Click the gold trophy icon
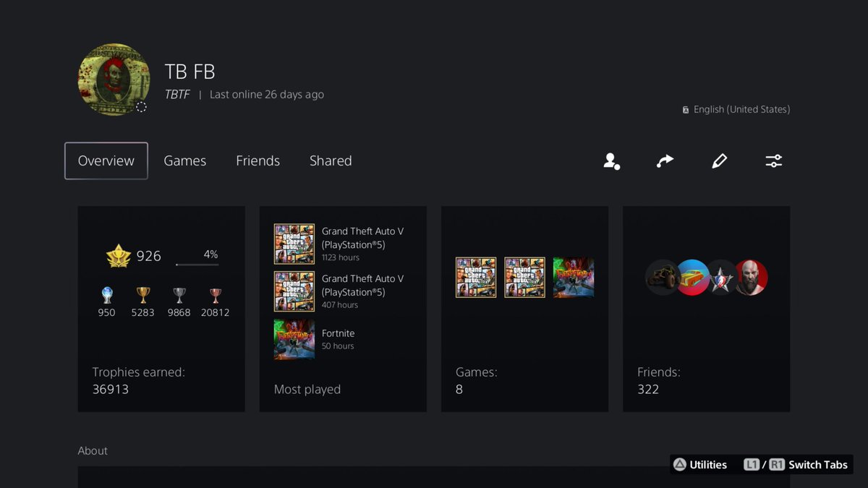 [143, 295]
